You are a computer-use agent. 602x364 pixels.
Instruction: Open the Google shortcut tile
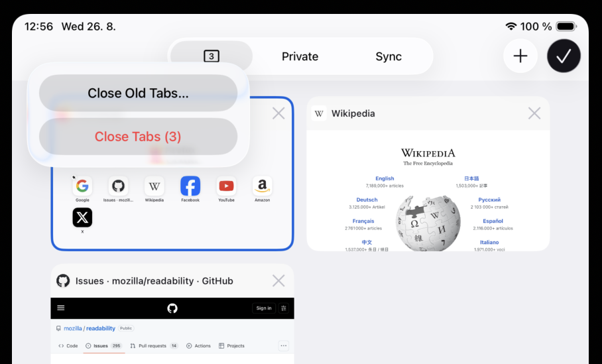(x=82, y=189)
